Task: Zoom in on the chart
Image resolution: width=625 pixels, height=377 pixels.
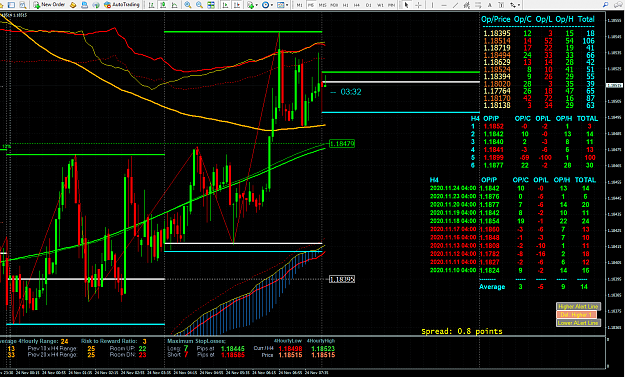Action: (187, 5)
